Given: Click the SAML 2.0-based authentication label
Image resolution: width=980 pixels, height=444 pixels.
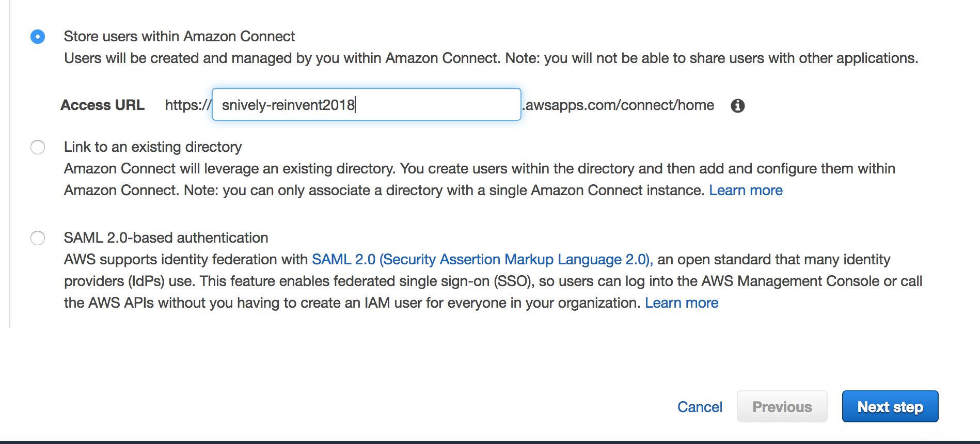Looking at the screenshot, I should tap(166, 238).
